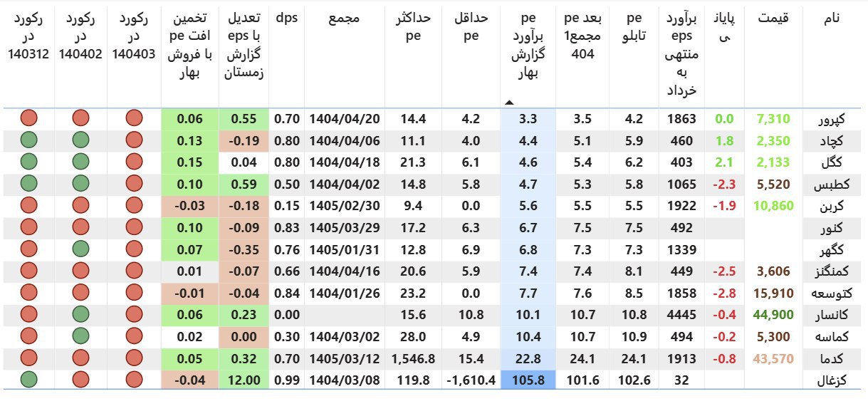
Task: Select the green 140312 circle for کطبس
Action: (29, 184)
